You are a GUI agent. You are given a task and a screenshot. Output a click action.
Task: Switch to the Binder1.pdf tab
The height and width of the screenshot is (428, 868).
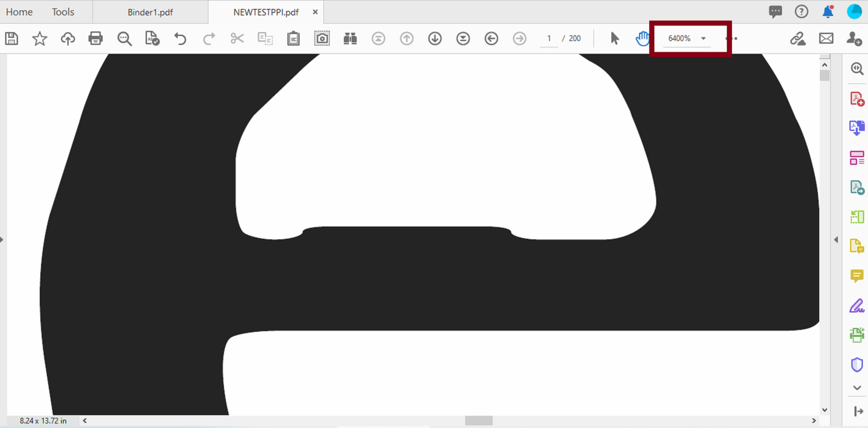[x=150, y=12]
